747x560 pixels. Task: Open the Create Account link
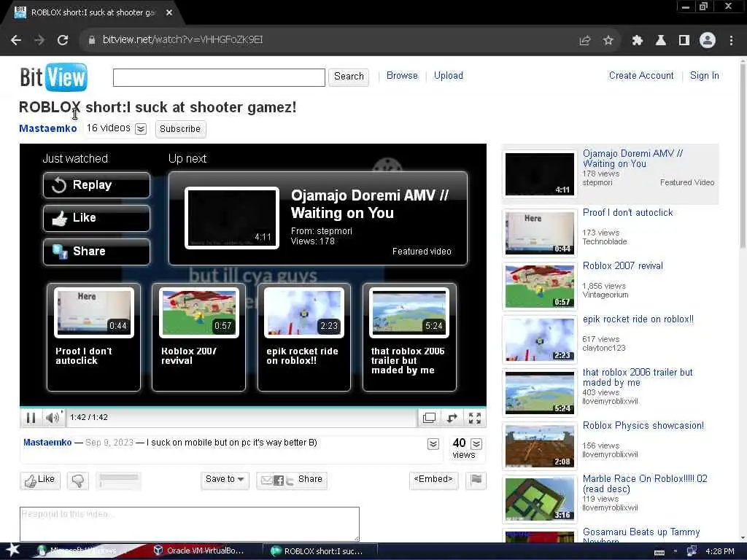[641, 76]
